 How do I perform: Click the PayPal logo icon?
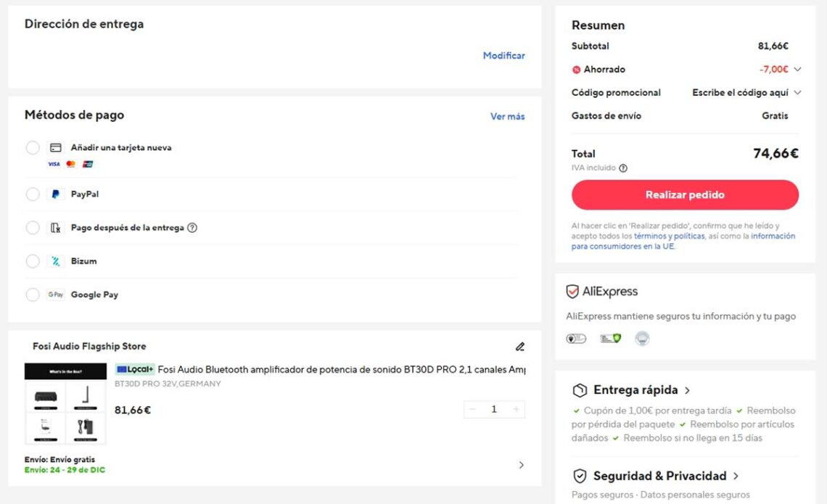pos(55,194)
